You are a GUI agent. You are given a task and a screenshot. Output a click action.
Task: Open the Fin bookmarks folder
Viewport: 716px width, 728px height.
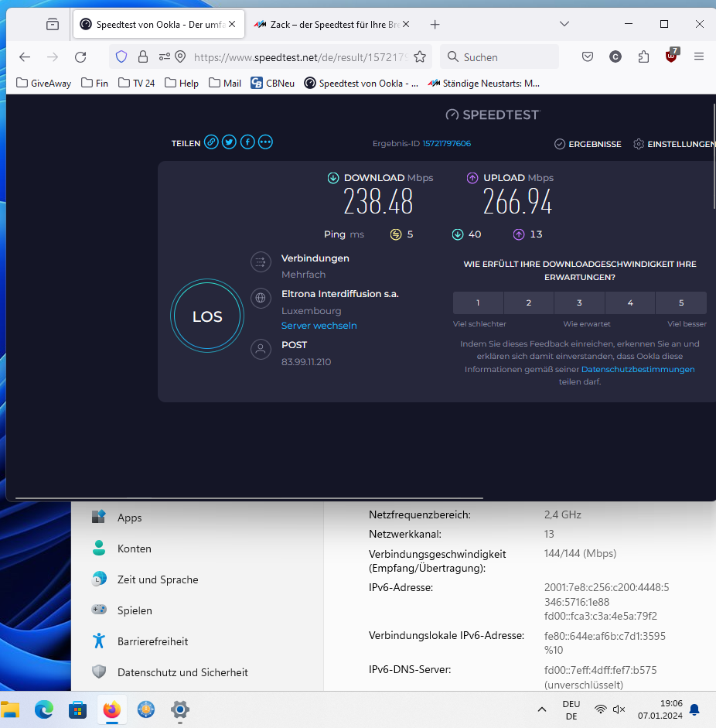(x=94, y=83)
